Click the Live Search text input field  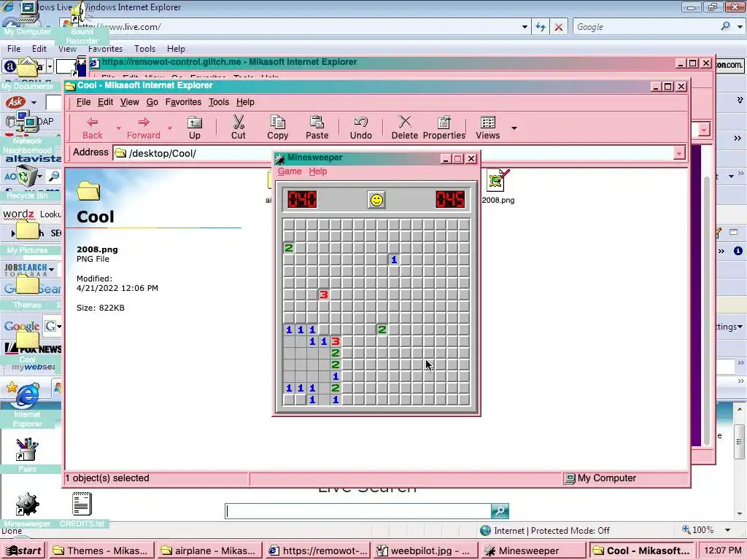pyautogui.click(x=358, y=511)
